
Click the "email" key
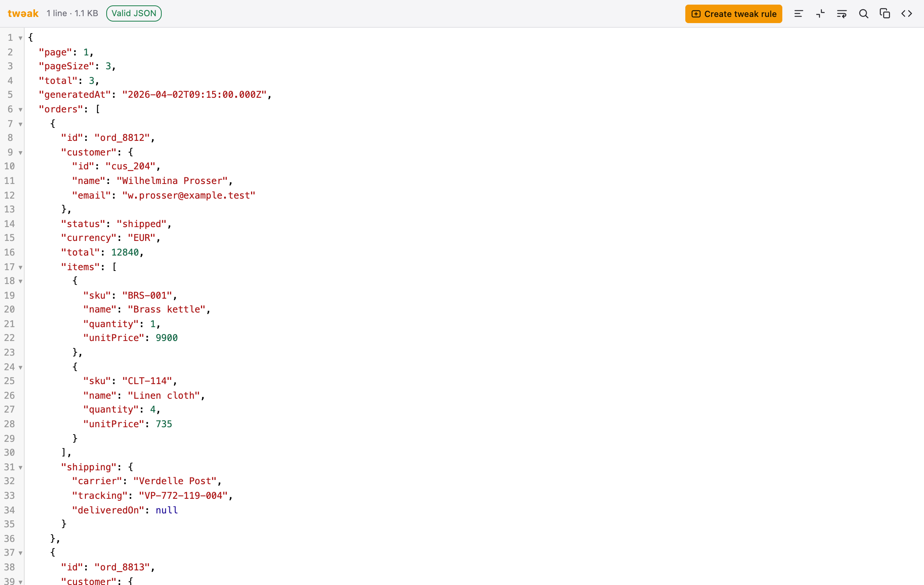(x=92, y=196)
